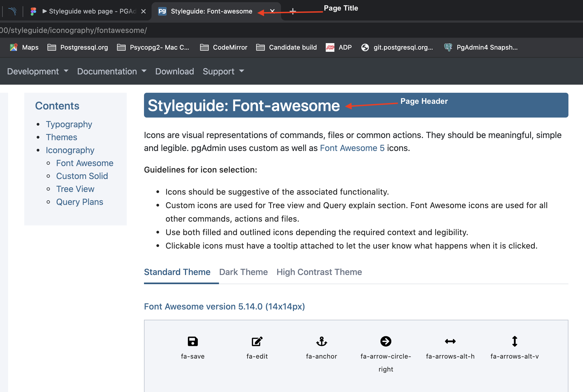This screenshot has width=583, height=392.
Task: Click the Postgressql.org bookmark folder icon
Action: point(52,47)
